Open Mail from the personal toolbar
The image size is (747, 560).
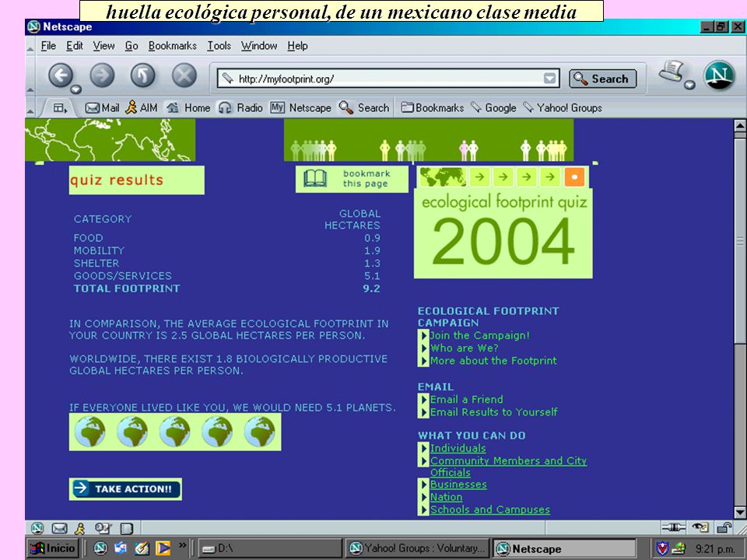pyautogui.click(x=102, y=108)
